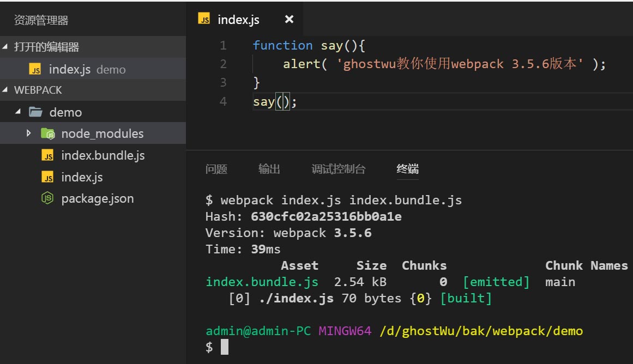Collapse the WEBPACK workspace section
This screenshot has width=633, height=364.
5,90
